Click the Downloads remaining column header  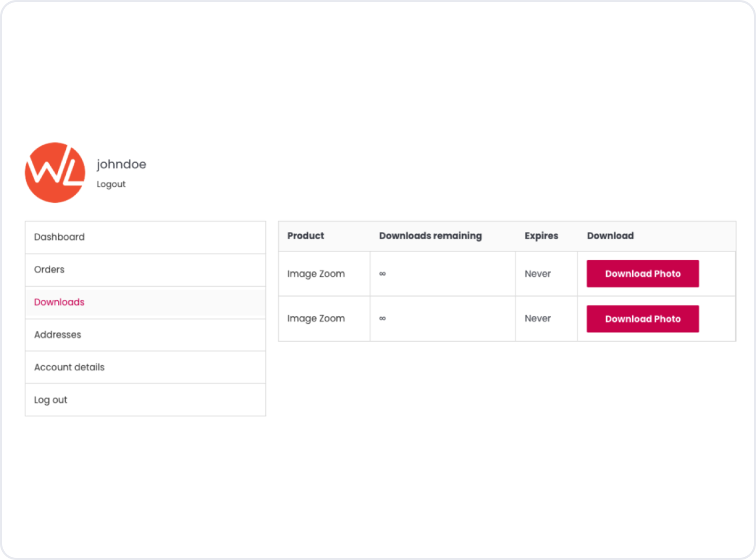pos(430,236)
